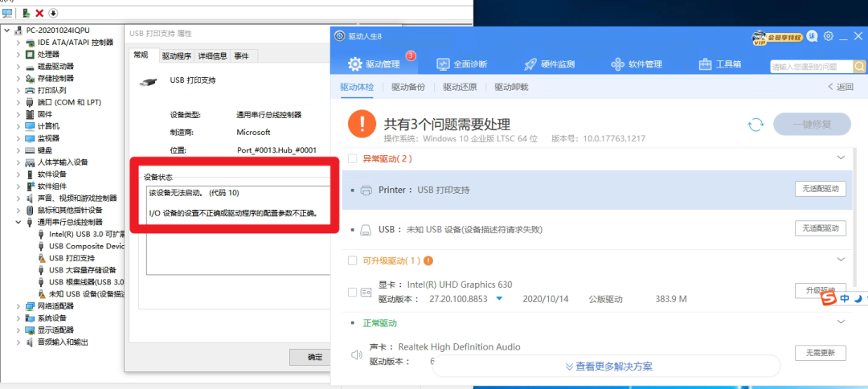Click the 升级驱动 button for graphics card
The height and width of the screenshot is (389, 868).
pos(821,290)
